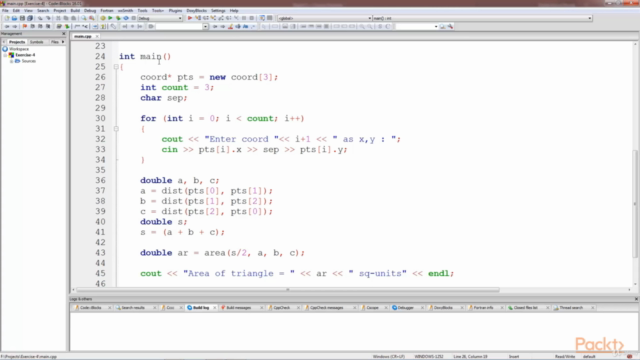Open the <global> scope dropdown
The width and height of the screenshot is (640, 360).
324,18
